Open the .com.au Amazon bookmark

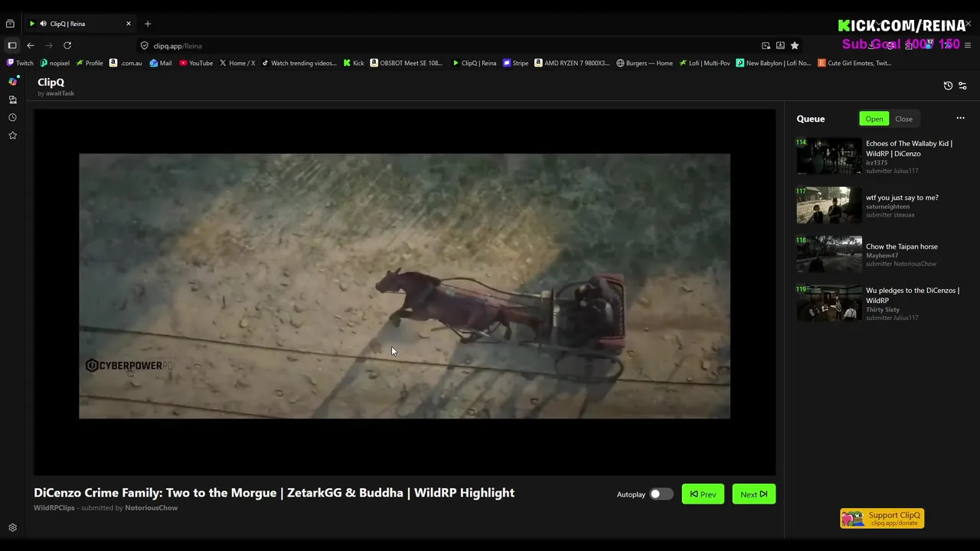(x=126, y=63)
